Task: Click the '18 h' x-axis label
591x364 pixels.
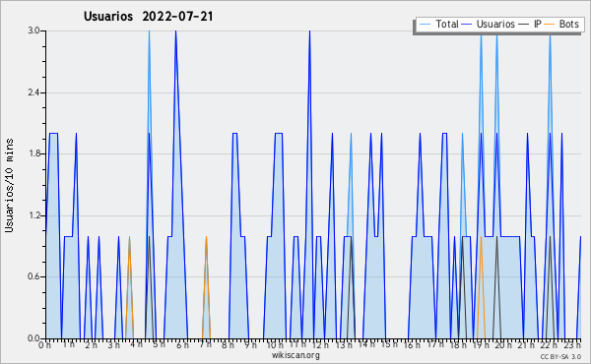Action: (x=458, y=344)
